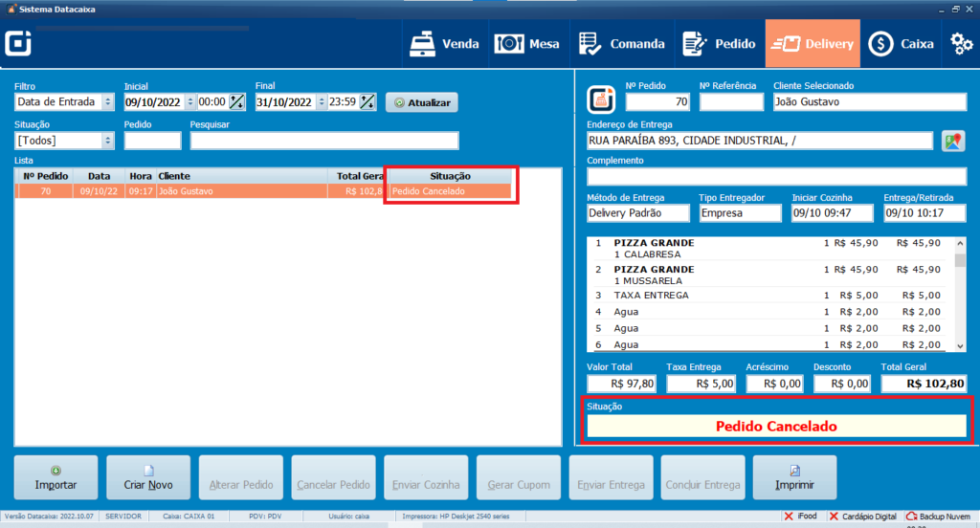Click the Google Maps address icon
Viewport: 980px width, 528px height.
(x=952, y=141)
